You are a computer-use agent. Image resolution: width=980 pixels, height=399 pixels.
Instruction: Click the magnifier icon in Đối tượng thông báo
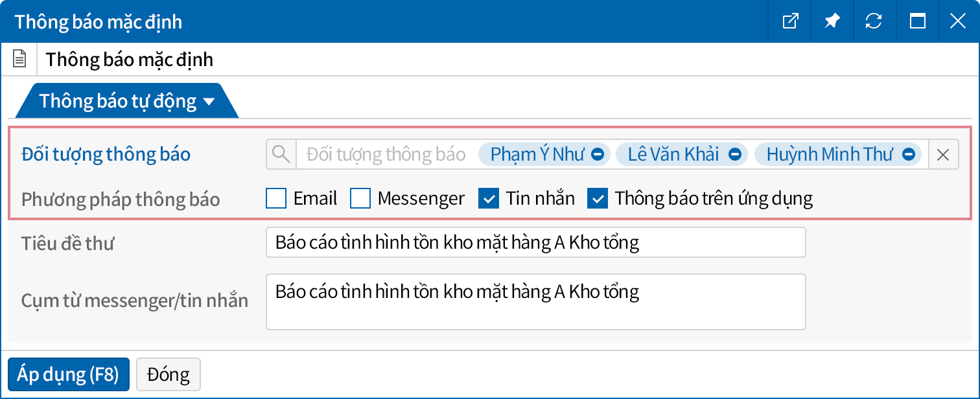281,154
